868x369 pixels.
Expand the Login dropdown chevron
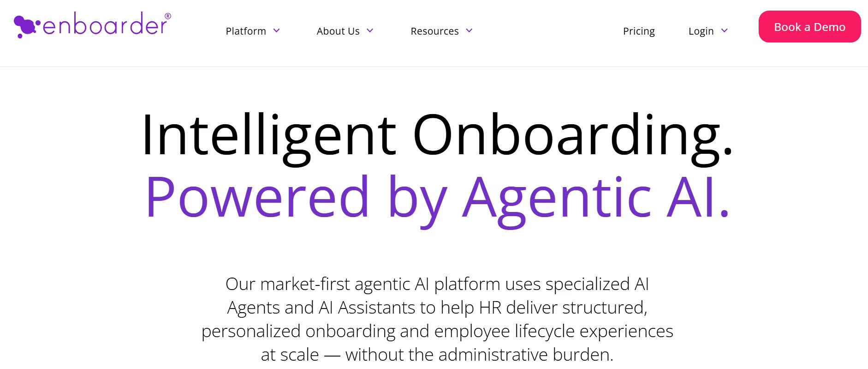tap(725, 30)
